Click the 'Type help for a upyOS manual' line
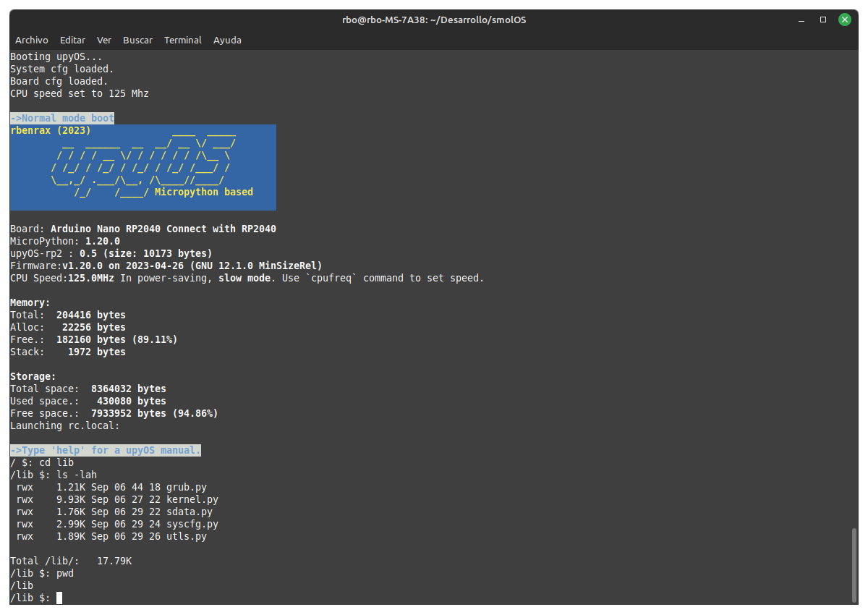 tap(105, 449)
